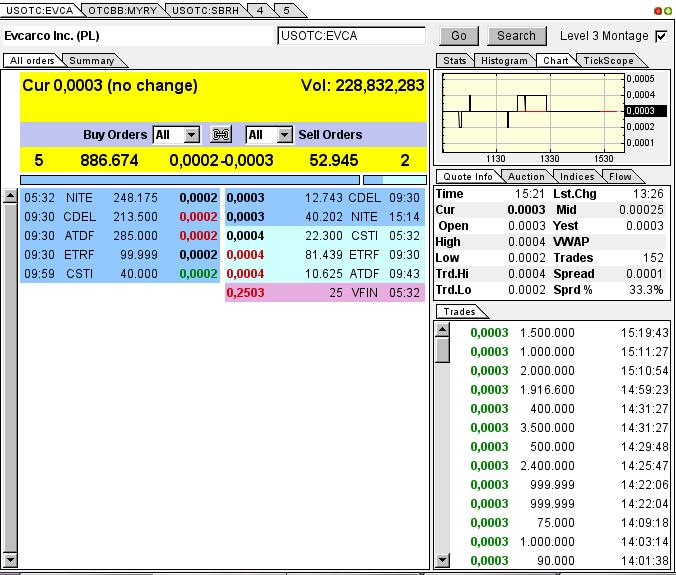The image size is (676, 575).
Task: Select the ETRF sell order 81.439
Action: click(x=325, y=255)
